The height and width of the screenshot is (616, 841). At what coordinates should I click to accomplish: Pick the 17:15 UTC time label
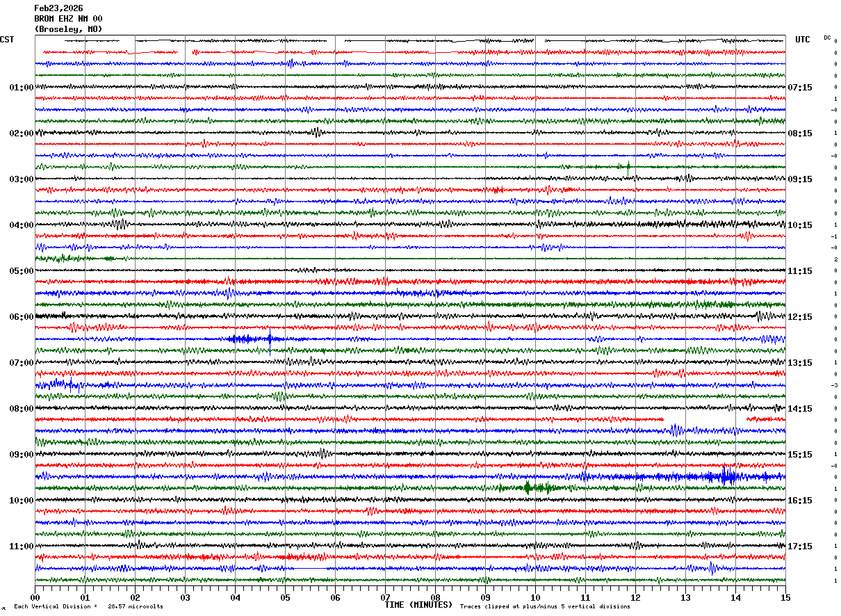pyautogui.click(x=800, y=546)
